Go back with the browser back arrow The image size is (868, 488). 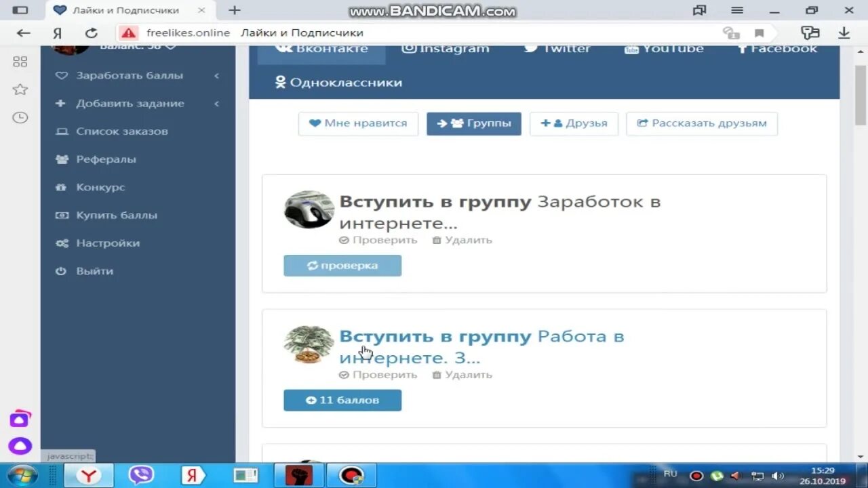coord(23,33)
